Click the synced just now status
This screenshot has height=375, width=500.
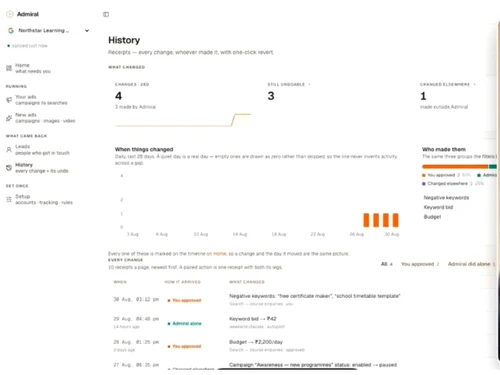pyautogui.click(x=28, y=46)
